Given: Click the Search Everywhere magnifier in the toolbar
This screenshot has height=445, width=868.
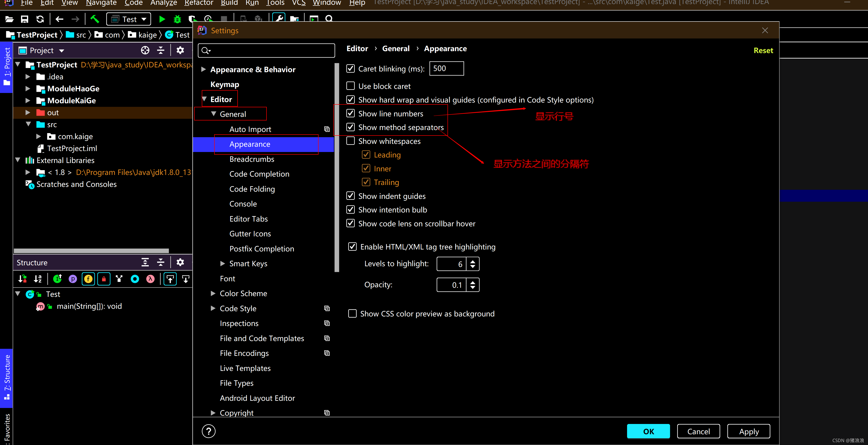Looking at the screenshot, I should pos(329,19).
